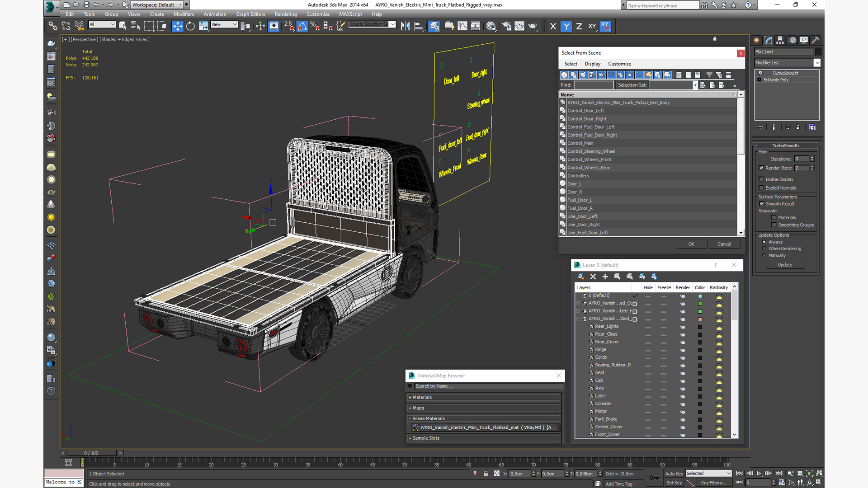Screen dimensions: 868x488
Task: Click Cancel in Select From Scene
Action: point(724,244)
